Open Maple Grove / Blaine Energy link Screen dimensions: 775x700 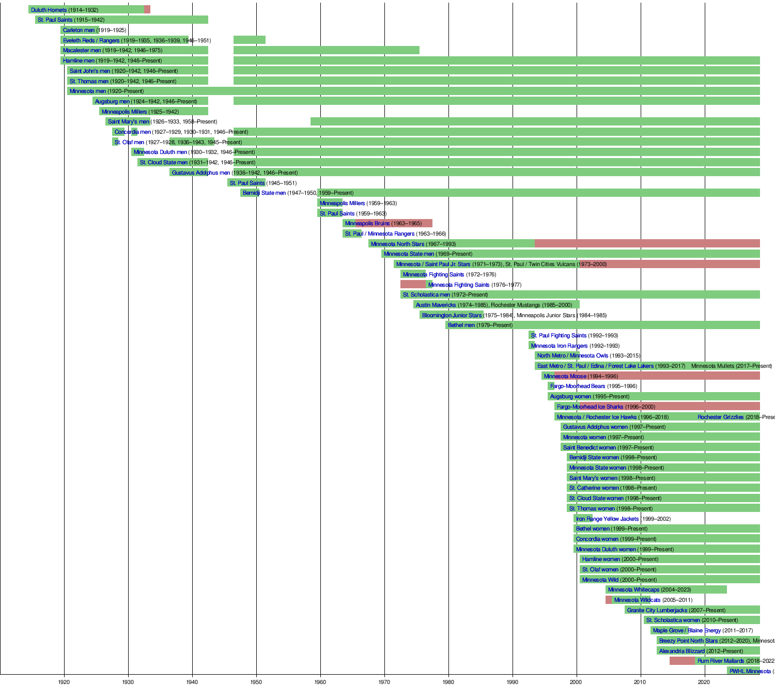[x=687, y=630]
